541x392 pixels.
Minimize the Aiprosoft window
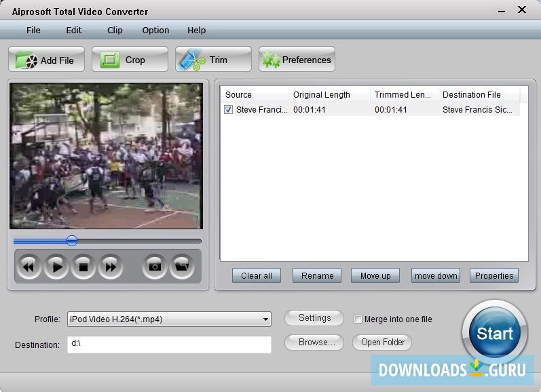point(502,11)
